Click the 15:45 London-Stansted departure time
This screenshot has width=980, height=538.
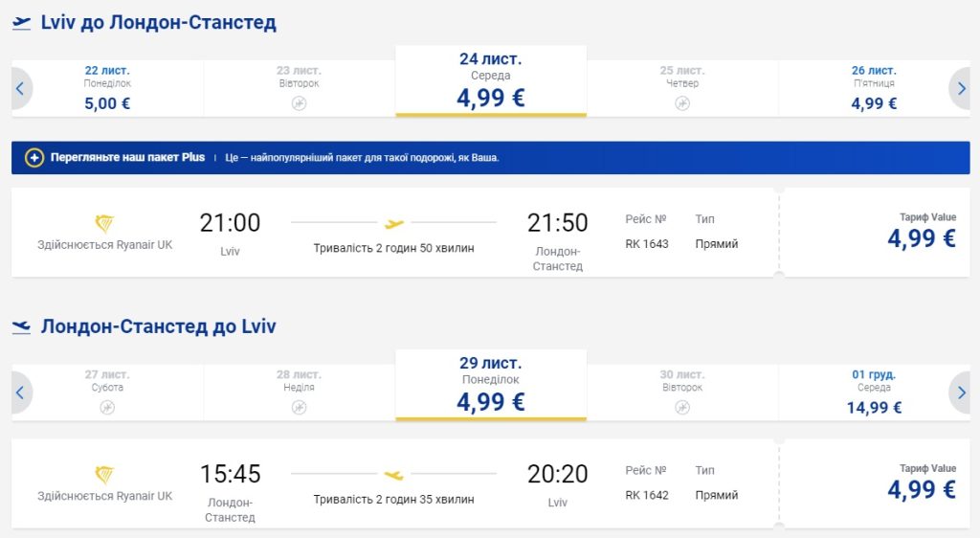230,474
